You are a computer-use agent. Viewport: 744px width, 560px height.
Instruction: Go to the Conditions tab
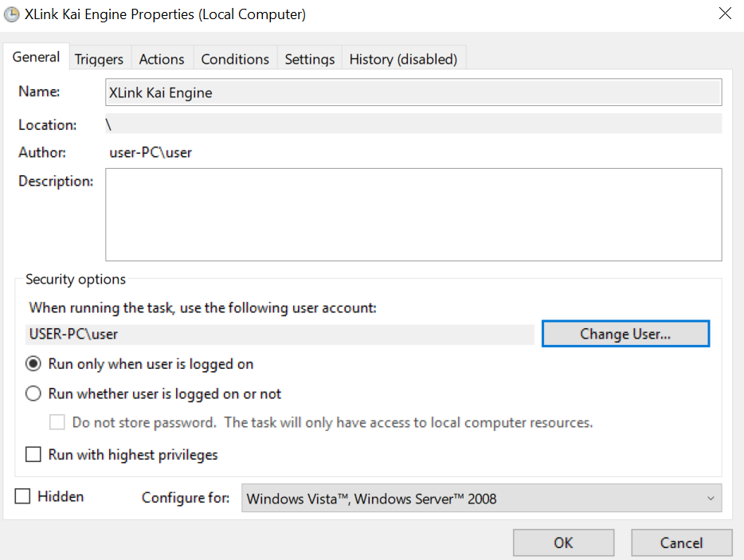[235, 59]
